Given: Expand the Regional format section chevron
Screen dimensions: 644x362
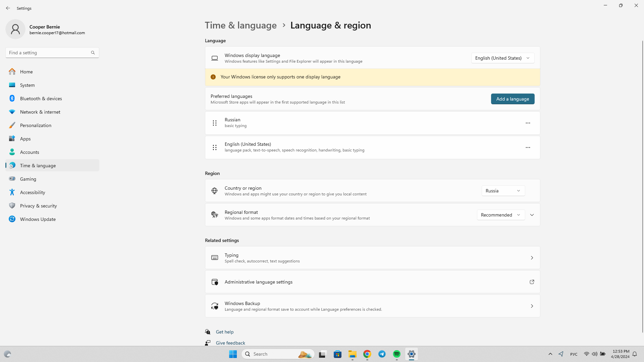Looking at the screenshot, I should (532, 215).
